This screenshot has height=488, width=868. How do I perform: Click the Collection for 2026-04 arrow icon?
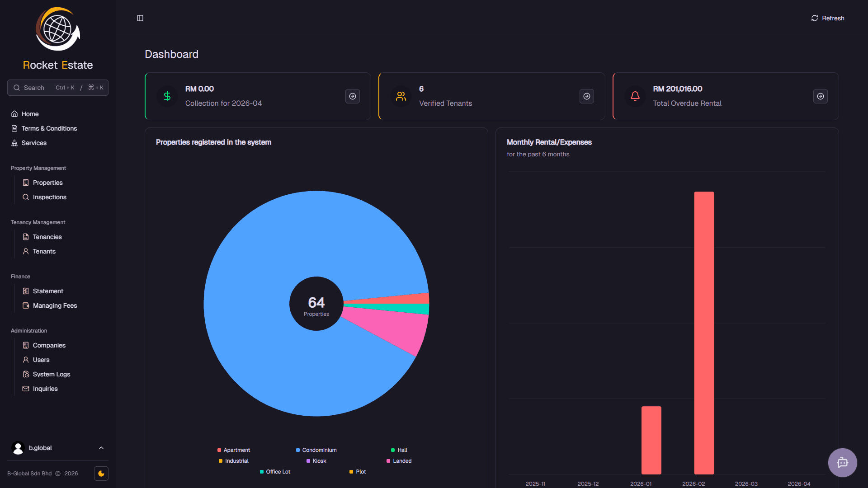[353, 96]
